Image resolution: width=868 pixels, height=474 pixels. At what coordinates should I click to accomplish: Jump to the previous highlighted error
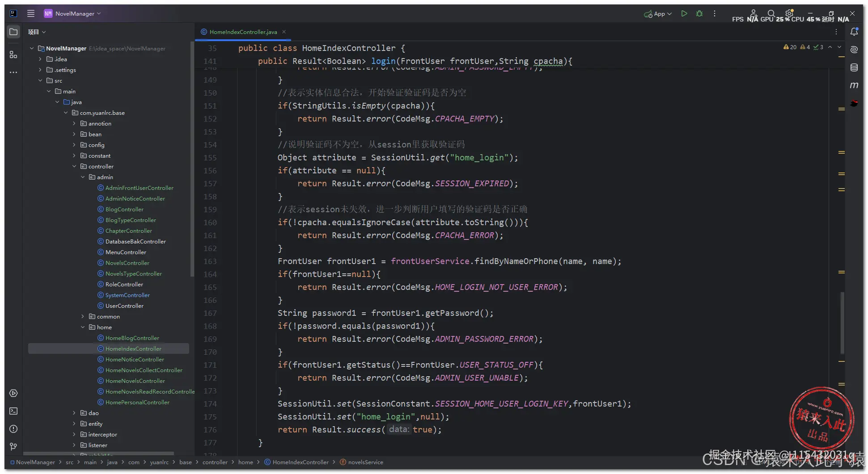click(830, 47)
